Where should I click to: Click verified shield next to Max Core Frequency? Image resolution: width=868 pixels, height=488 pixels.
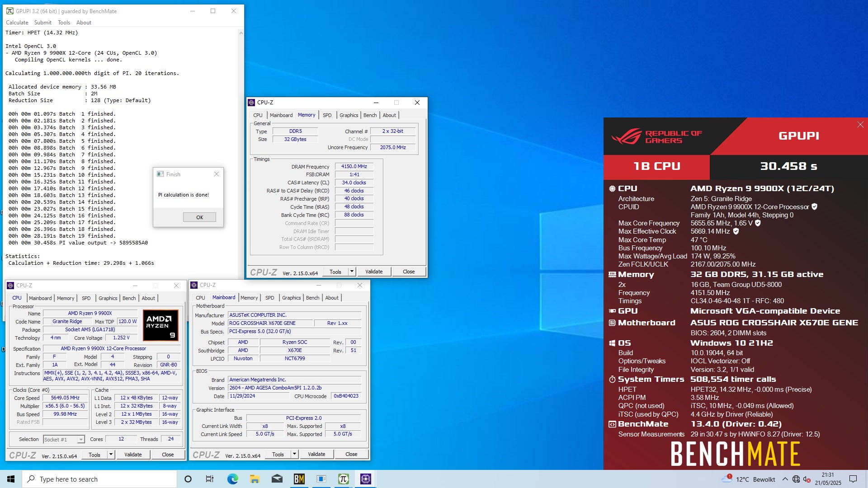758,223
